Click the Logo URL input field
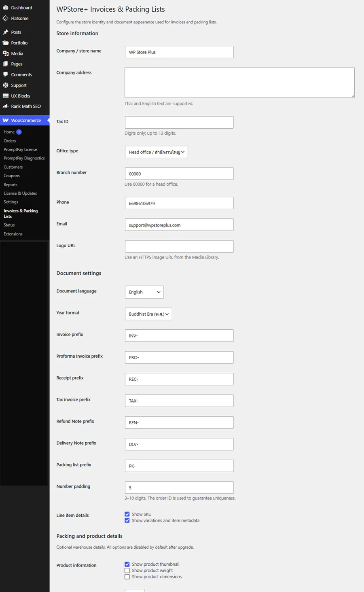364x592 pixels. [179, 246]
